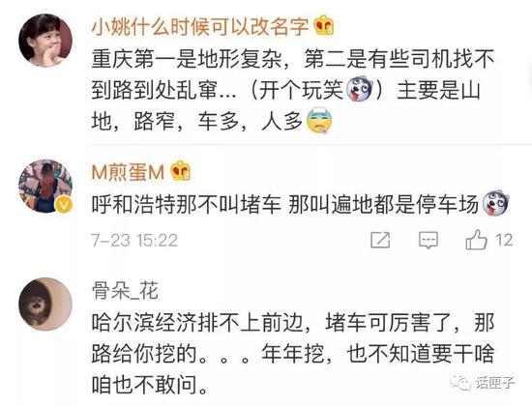This screenshot has height=406, width=532.
Task: Click the 话匣子 WeChat watermark logo
Action: coord(483,383)
